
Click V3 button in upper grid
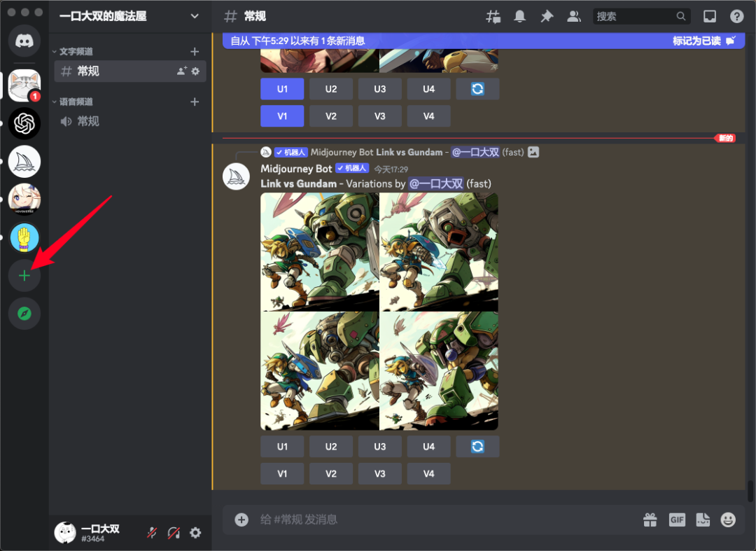tap(380, 116)
